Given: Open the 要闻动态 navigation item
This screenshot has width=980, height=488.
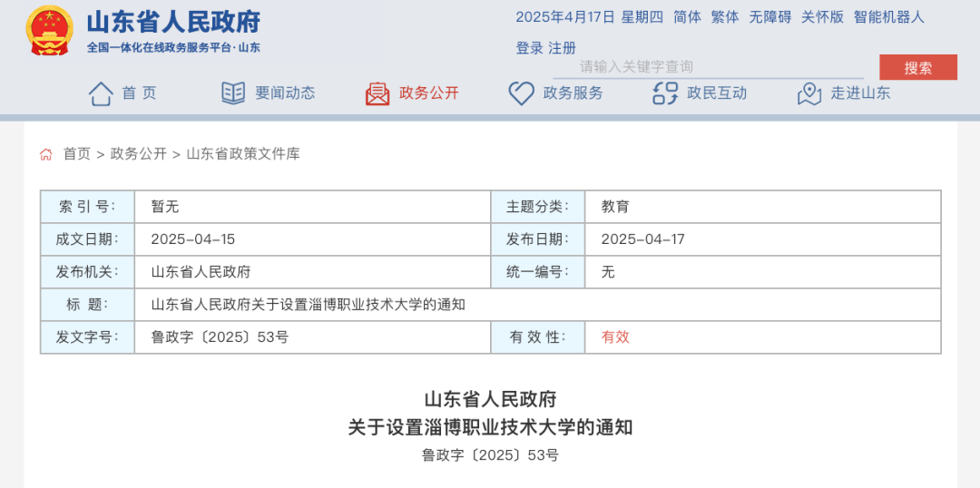Looking at the screenshot, I should pyautogui.click(x=285, y=93).
